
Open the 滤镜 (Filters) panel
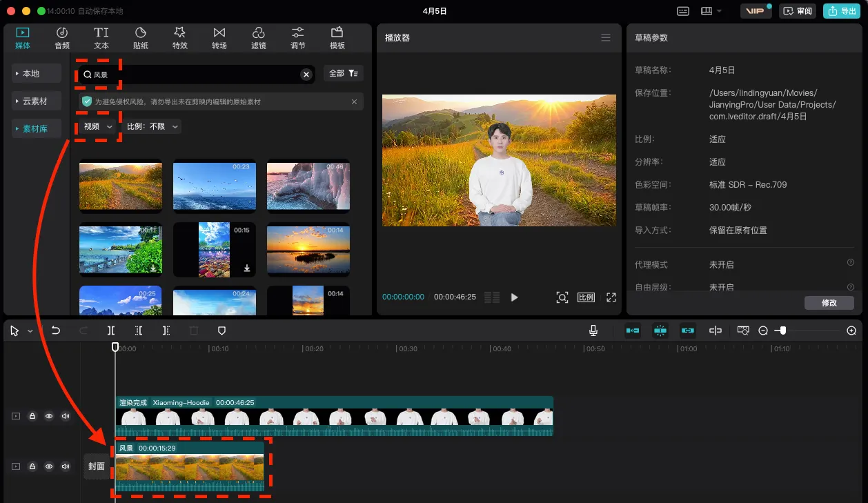259,38
